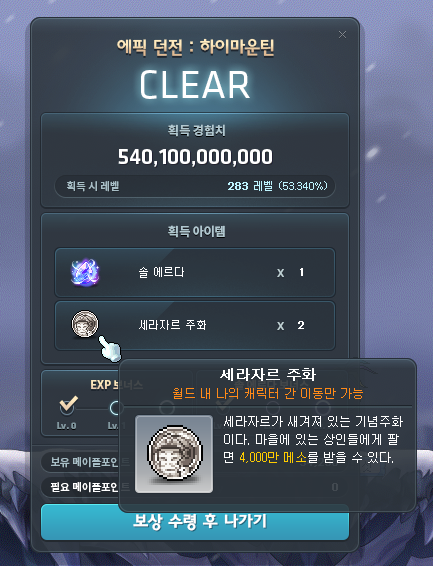Click the 세라자르 주화 quantity x 2
The image size is (433, 566).
291,326
